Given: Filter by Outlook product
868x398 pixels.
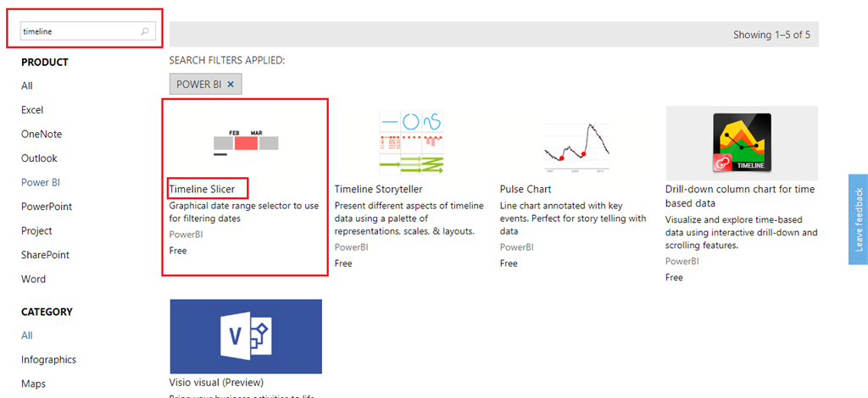Looking at the screenshot, I should click(x=39, y=158).
